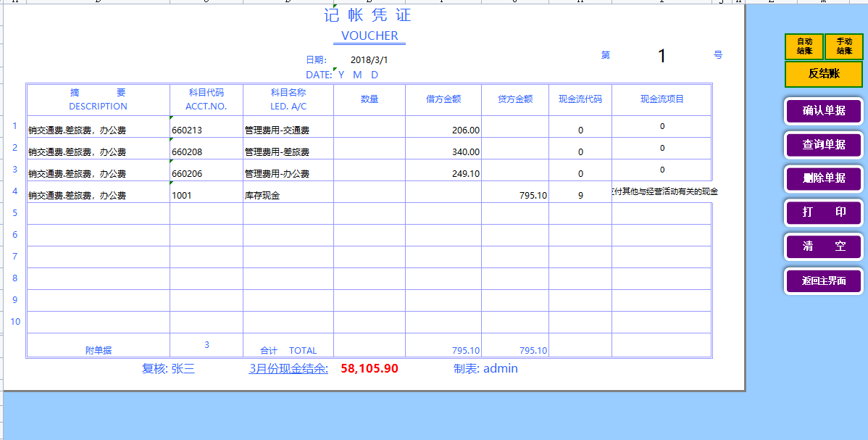Select account code cell 1001
The image size is (868, 440).
[x=206, y=192]
